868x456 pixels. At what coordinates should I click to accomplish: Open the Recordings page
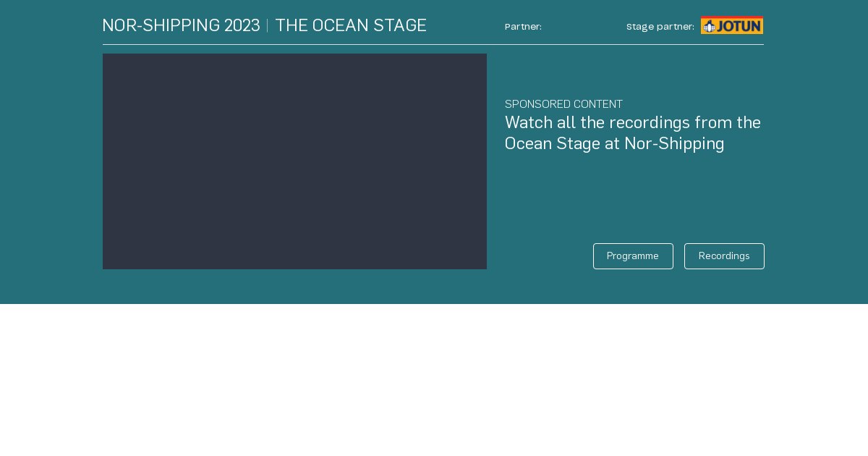tap(723, 256)
